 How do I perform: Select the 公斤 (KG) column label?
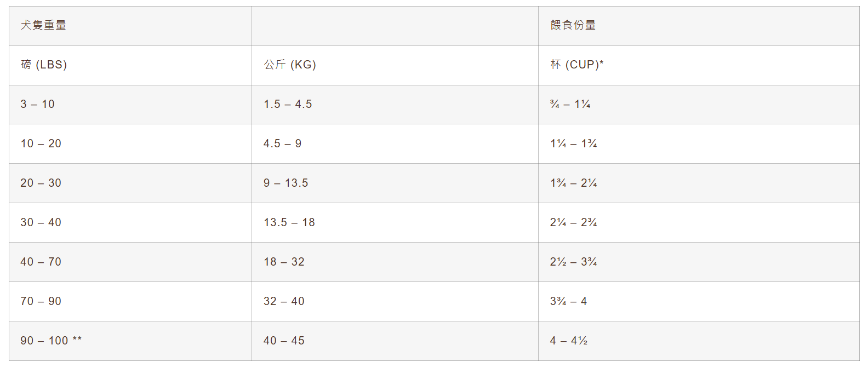coord(290,65)
